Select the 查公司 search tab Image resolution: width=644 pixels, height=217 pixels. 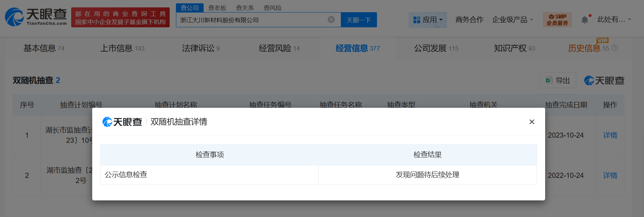tap(190, 8)
